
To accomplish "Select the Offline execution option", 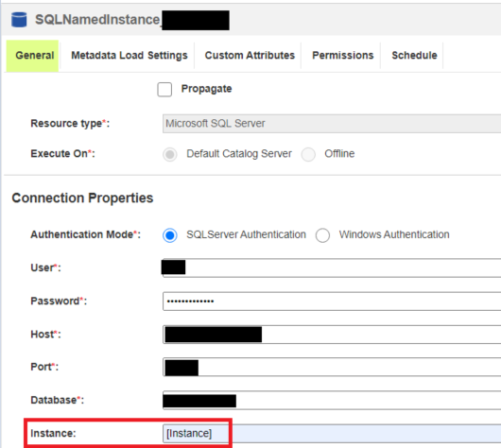I will coord(308,154).
